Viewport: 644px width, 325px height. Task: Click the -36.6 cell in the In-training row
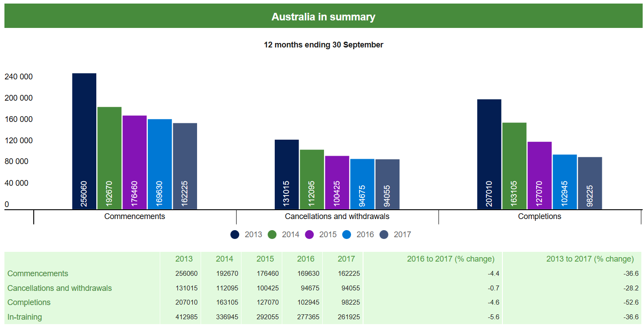(x=631, y=317)
